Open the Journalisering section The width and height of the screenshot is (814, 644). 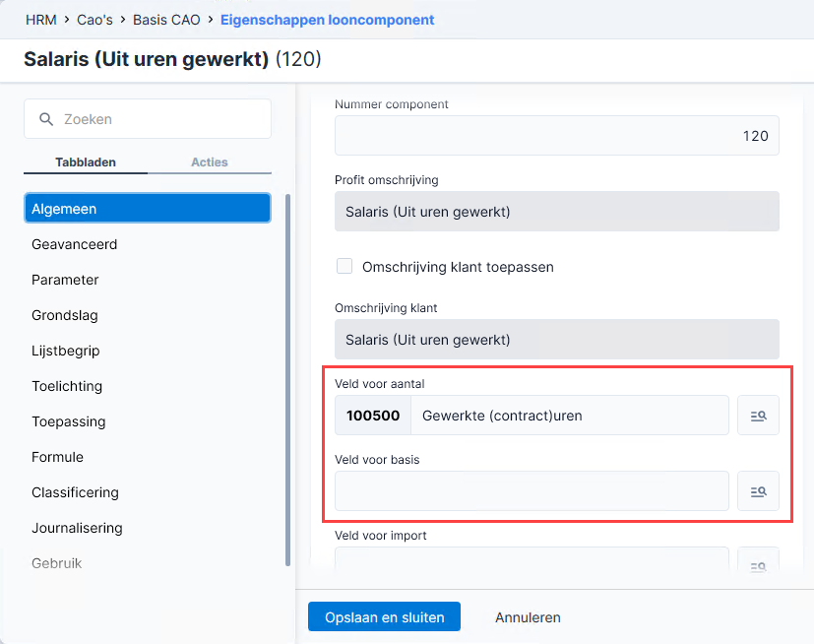tap(77, 528)
